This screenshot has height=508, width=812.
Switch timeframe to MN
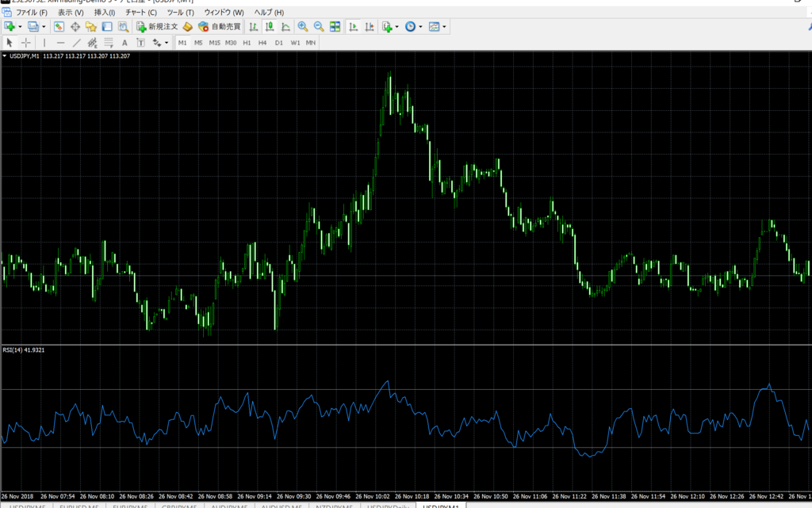point(311,43)
